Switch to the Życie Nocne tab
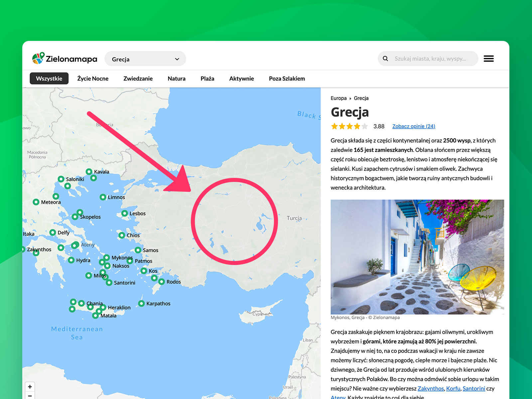The height and width of the screenshot is (399, 532). point(93,78)
